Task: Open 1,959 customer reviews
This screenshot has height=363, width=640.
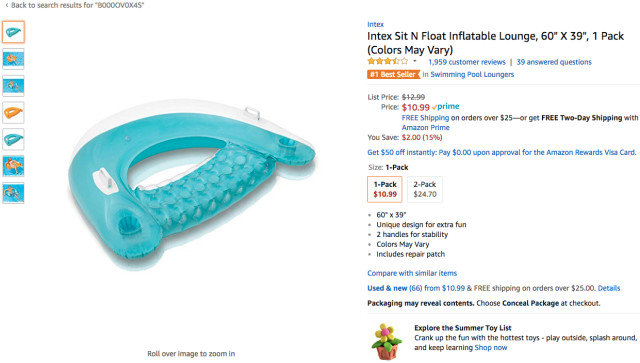Action: tap(467, 62)
